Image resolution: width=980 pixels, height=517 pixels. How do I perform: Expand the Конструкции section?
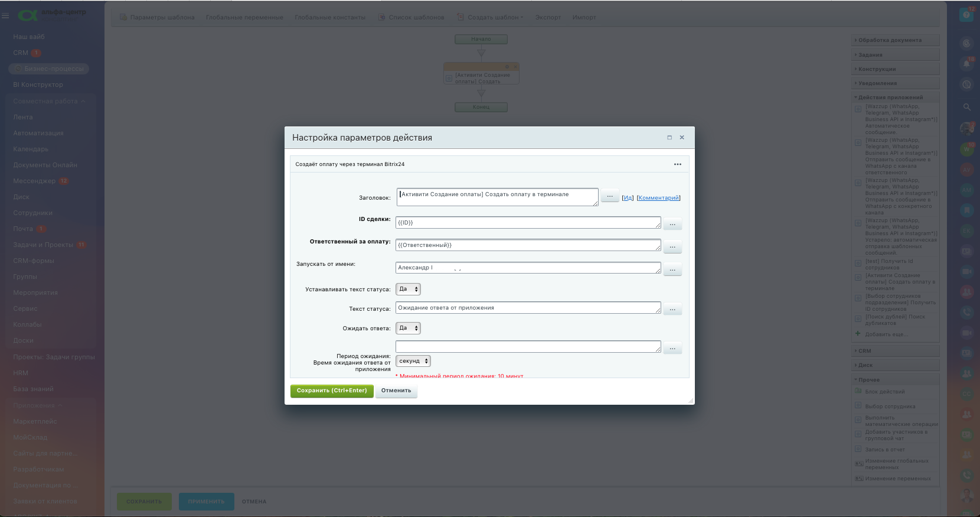coord(895,69)
